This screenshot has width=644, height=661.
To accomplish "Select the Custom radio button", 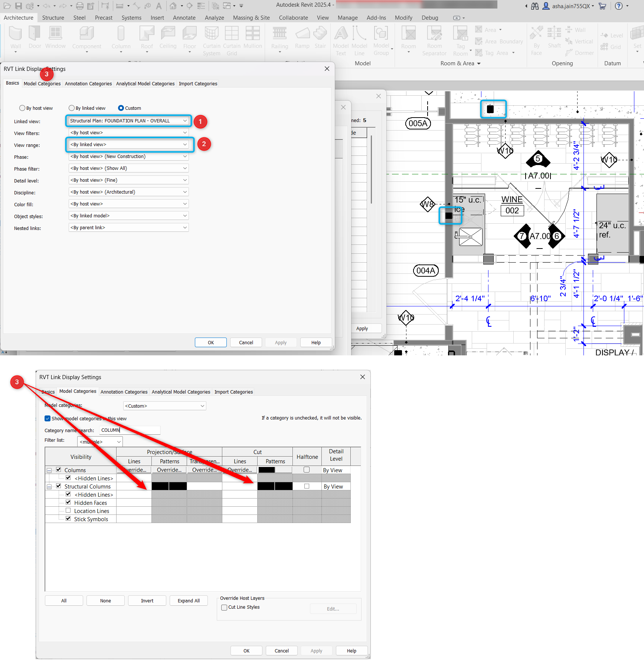I will point(121,108).
